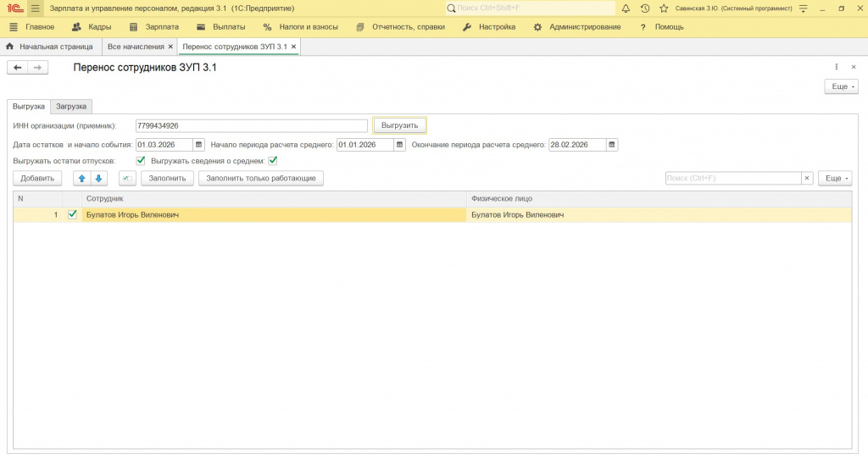The height and width of the screenshot is (459, 868).
Task: Close the form with the X icon
Action: pos(854,67)
